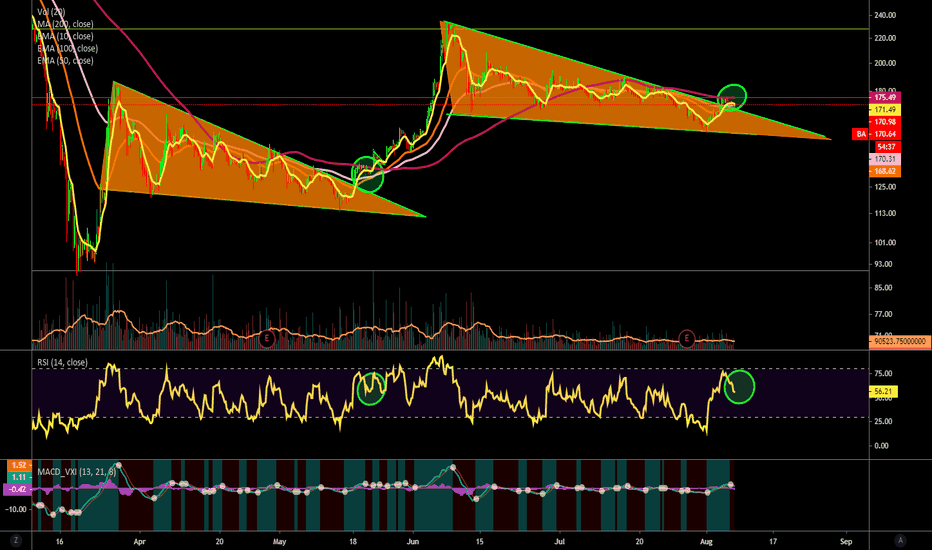Click the -10.00 MACD axis label
This screenshot has height=550, width=932.
tap(16, 509)
